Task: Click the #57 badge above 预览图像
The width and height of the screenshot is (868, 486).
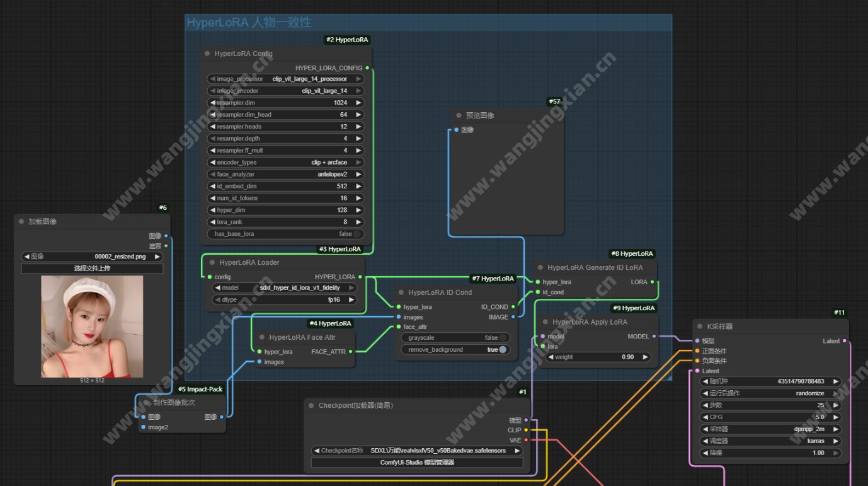Action: (x=554, y=101)
